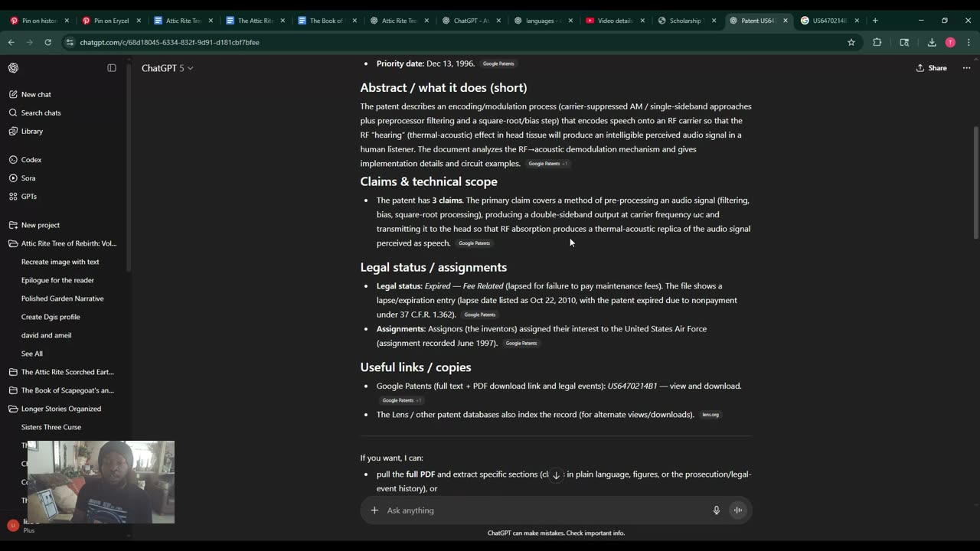Viewport: 980px width, 551px height.
Task: Expand the Attic Rite Tree of Rebirth project
Action: tap(63, 243)
